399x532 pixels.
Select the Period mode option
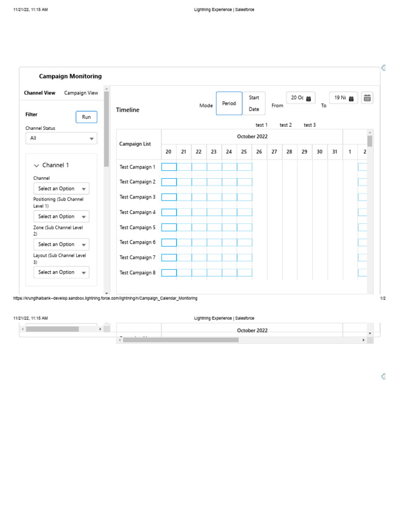click(x=229, y=103)
